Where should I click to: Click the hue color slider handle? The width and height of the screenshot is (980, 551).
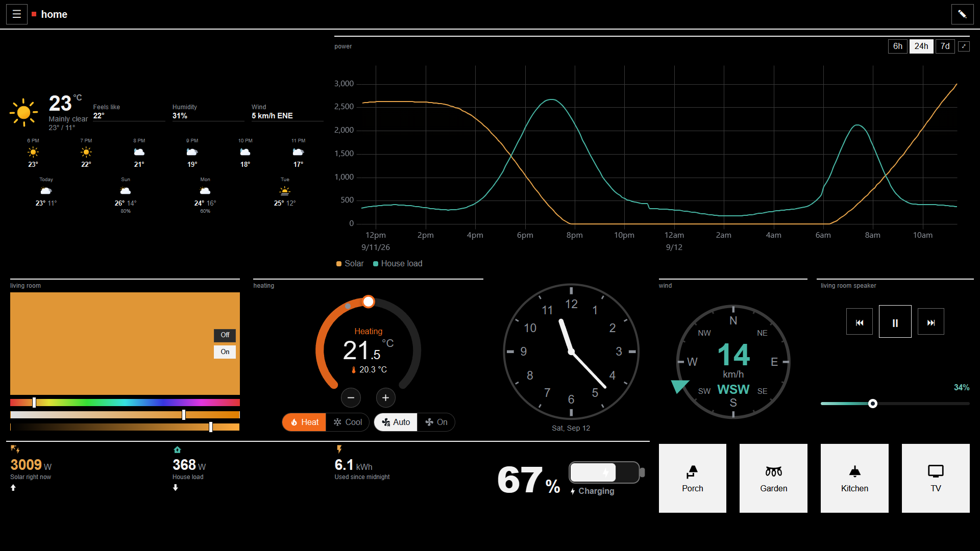click(34, 403)
